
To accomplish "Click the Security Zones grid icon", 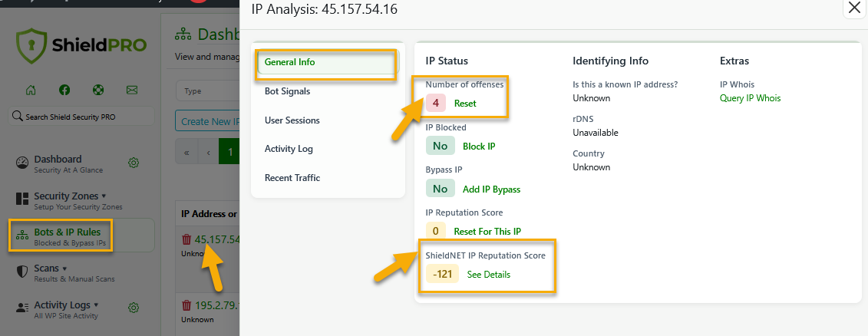I will 22,199.
